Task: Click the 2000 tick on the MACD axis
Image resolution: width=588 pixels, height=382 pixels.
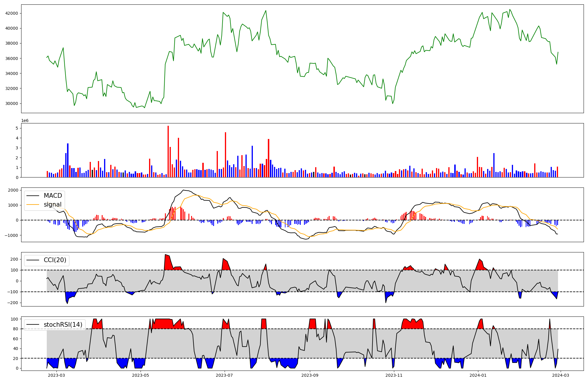Action: [13, 190]
